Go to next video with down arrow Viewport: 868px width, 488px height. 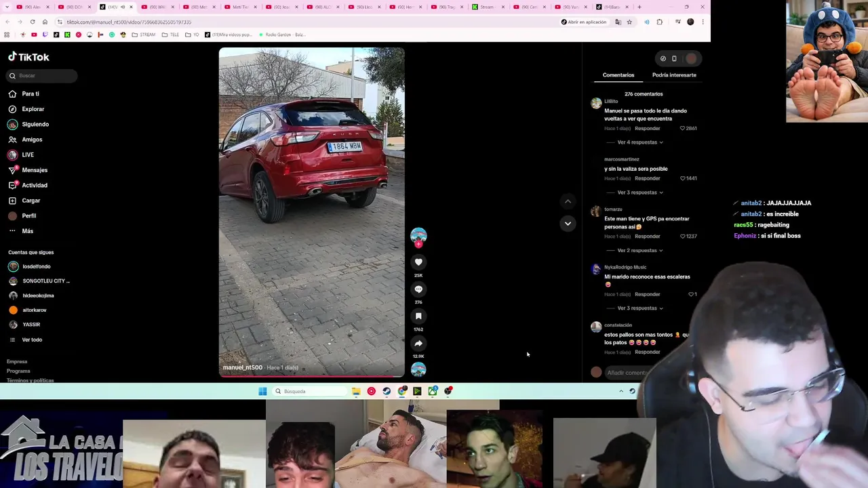tap(568, 223)
